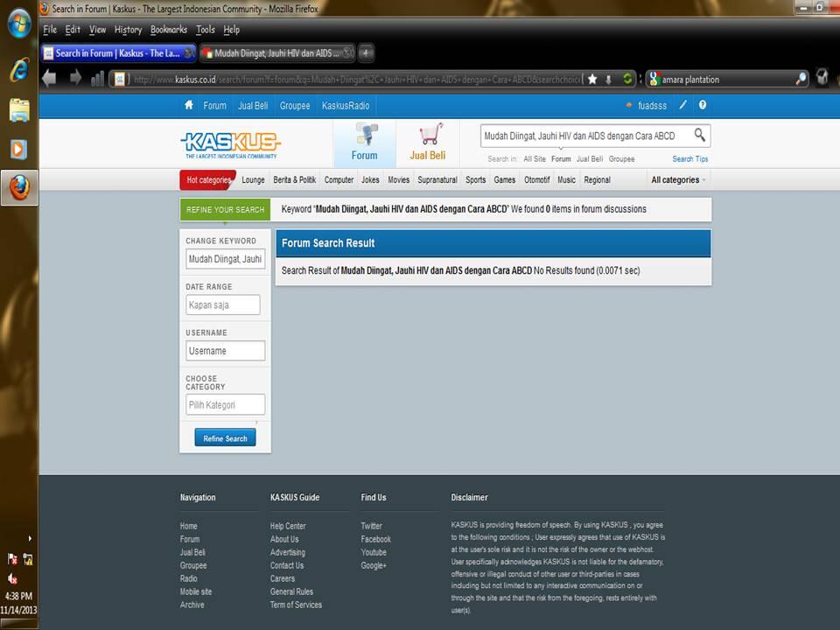840x630 pixels.
Task: Set search scope to Groupee
Action: point(621,159)
